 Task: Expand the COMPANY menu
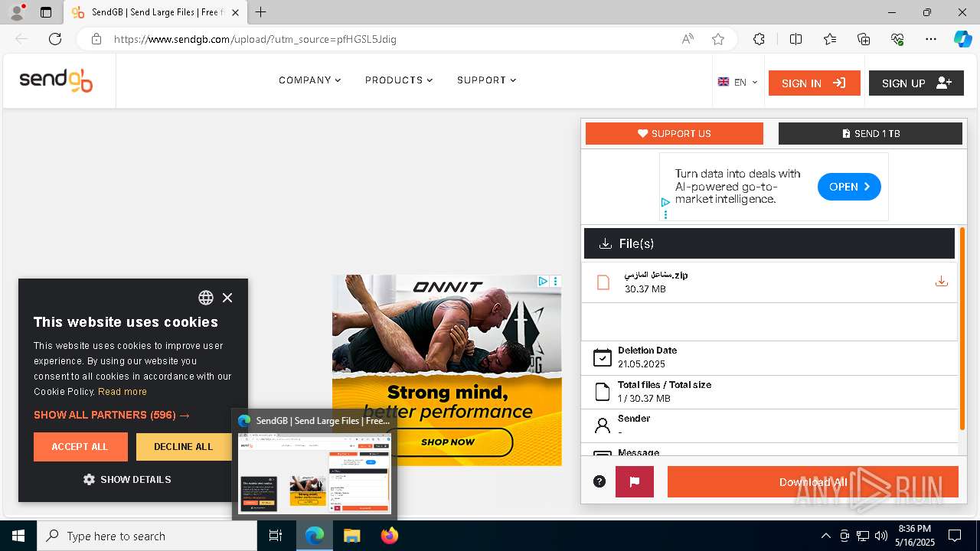310,80
